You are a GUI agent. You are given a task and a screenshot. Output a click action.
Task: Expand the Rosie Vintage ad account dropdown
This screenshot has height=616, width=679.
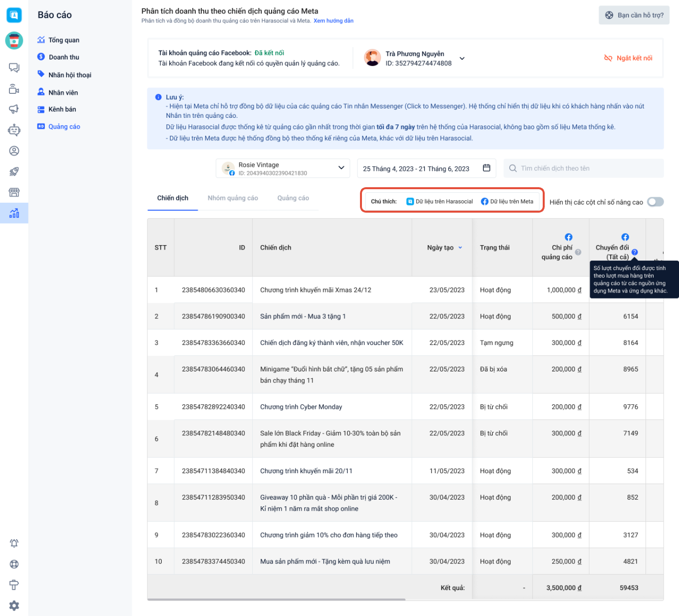[x=341, y=168]
